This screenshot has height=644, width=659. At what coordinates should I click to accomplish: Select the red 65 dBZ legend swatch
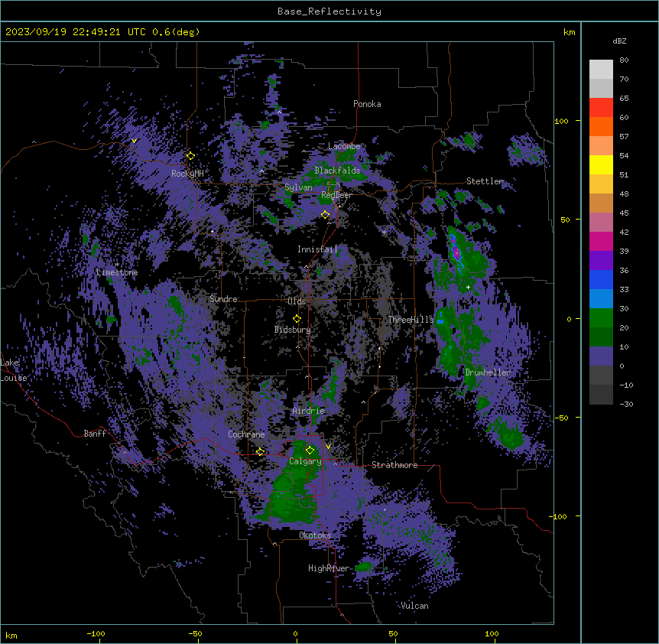(x=601, y=108)
